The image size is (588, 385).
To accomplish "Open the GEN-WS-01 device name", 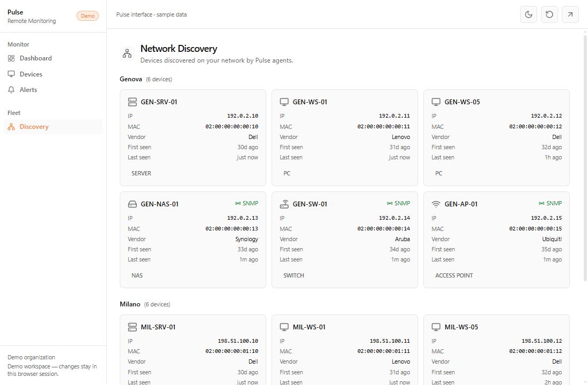I will tap(310, 102).
